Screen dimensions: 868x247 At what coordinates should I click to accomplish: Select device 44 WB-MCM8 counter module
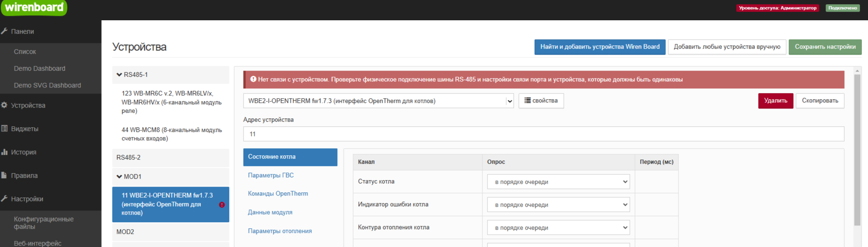coord(170,134)
